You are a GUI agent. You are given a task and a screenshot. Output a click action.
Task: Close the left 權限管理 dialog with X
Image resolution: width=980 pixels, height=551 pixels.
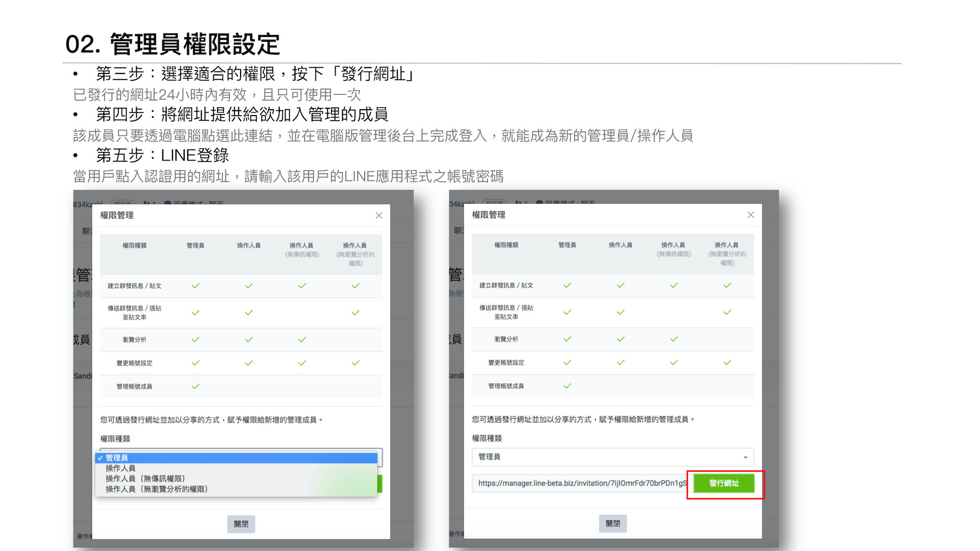[x=379, y=216]
